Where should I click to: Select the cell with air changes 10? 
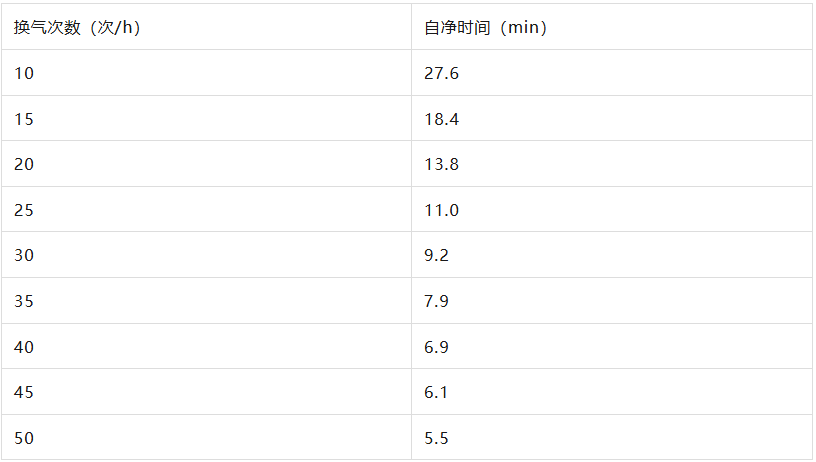(x=24, y=73)
